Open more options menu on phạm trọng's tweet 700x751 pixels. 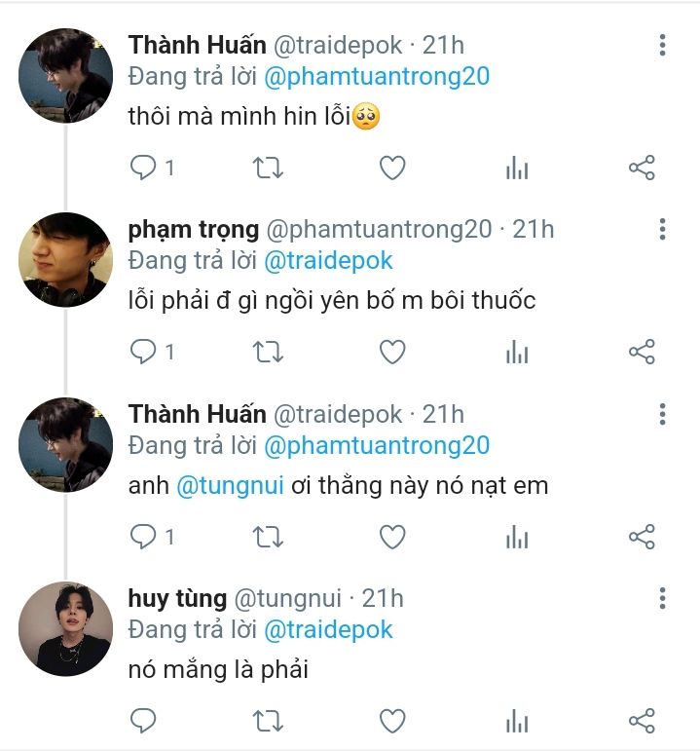pyautogui.click(x=662, y=230)
